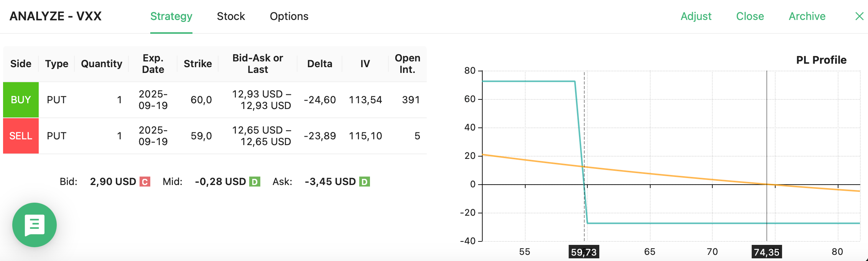Open the Options tab
This screenshot has height=261, width=868.
pyautogui.click(x=289, y=16)
